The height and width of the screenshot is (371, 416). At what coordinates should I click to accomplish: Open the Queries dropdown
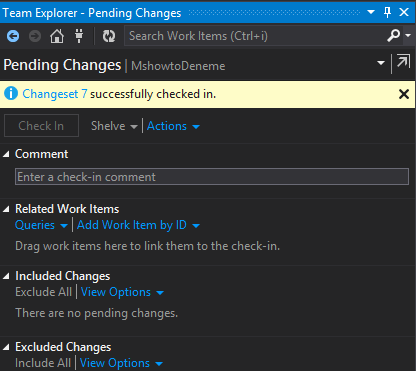[x=41, y=225]
